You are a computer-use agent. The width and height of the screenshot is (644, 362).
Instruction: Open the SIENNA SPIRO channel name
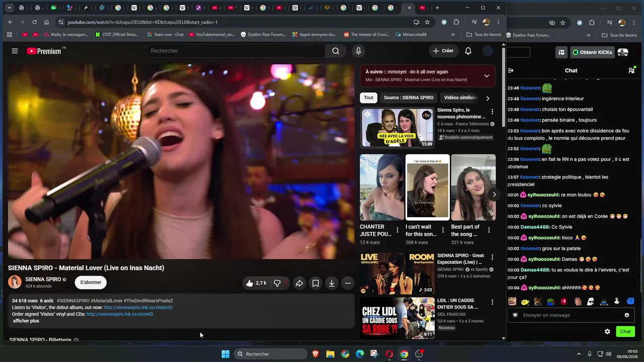pyautogui.click(x=43, y=280)
